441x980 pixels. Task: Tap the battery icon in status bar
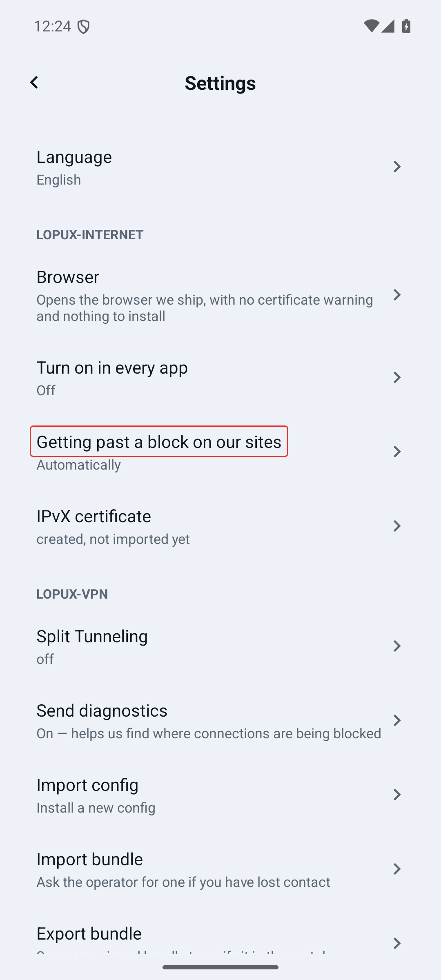tap(406, 26)
